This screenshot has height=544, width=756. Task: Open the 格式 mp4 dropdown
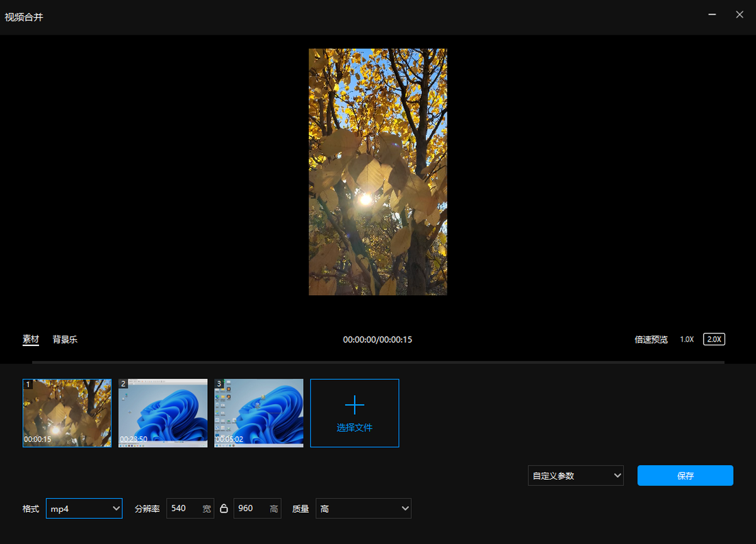coord(84,509)
